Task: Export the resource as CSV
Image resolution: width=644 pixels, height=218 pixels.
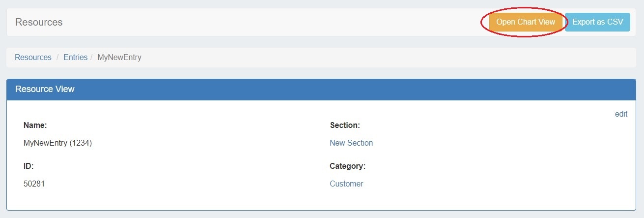Action: pyautogui.click(x=597, y=22)
